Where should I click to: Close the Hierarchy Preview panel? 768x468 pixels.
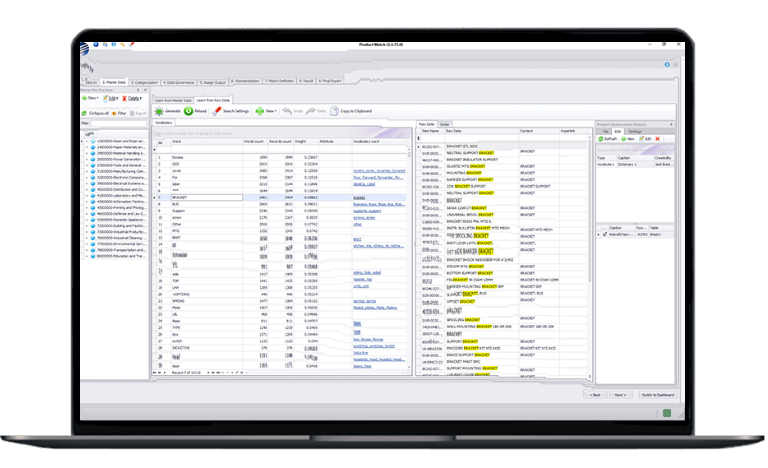tap(145, 90)
